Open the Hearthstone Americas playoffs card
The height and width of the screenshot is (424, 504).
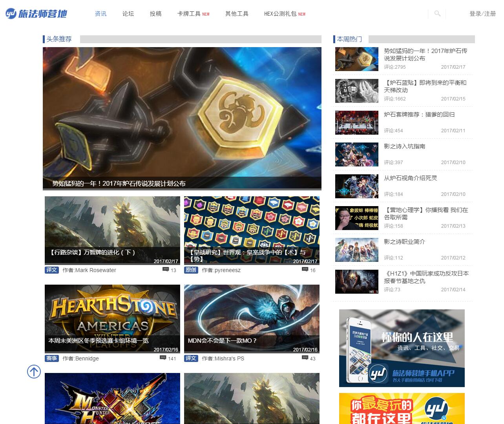[112, 319]
